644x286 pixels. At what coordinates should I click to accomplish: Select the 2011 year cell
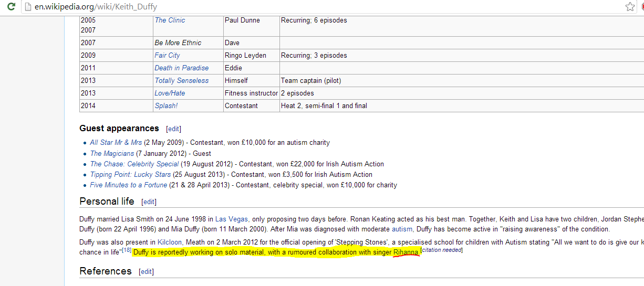[116, 68]
